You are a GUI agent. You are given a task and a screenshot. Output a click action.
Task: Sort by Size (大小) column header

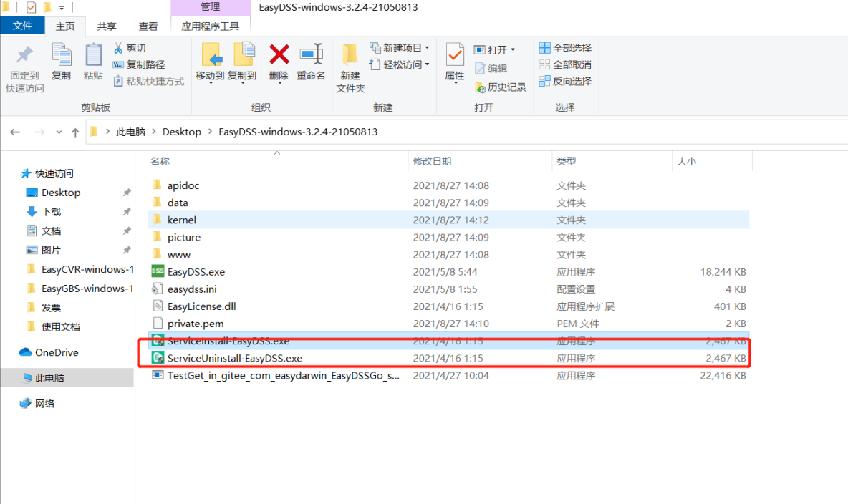[x=687, y=161]
